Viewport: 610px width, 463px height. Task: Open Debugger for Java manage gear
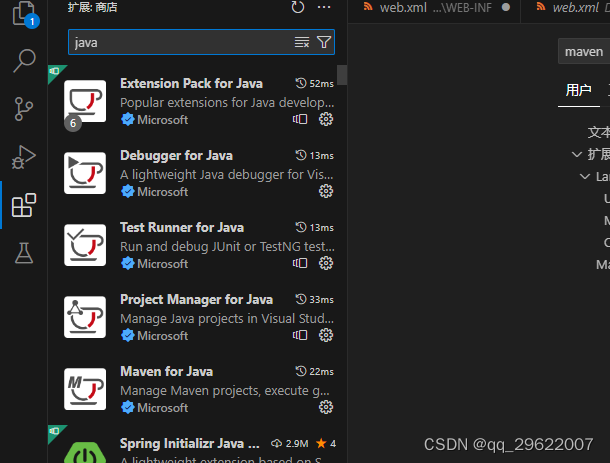tap(326, 191)
